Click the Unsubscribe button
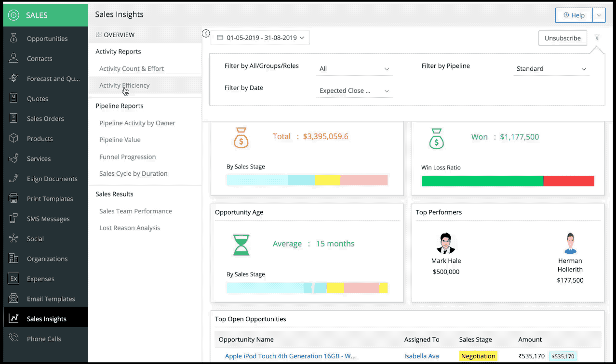Viewport: 616px width, 364px height. pos(562,38)
